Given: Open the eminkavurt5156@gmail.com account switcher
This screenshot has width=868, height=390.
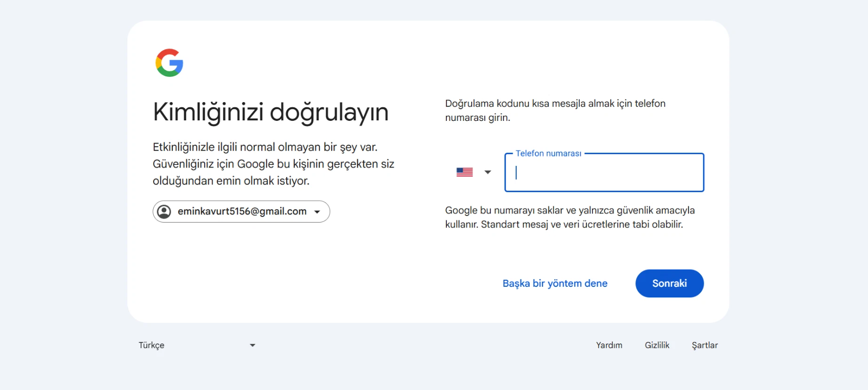Looking at the screenshot, I should click(x=241, y=211).
